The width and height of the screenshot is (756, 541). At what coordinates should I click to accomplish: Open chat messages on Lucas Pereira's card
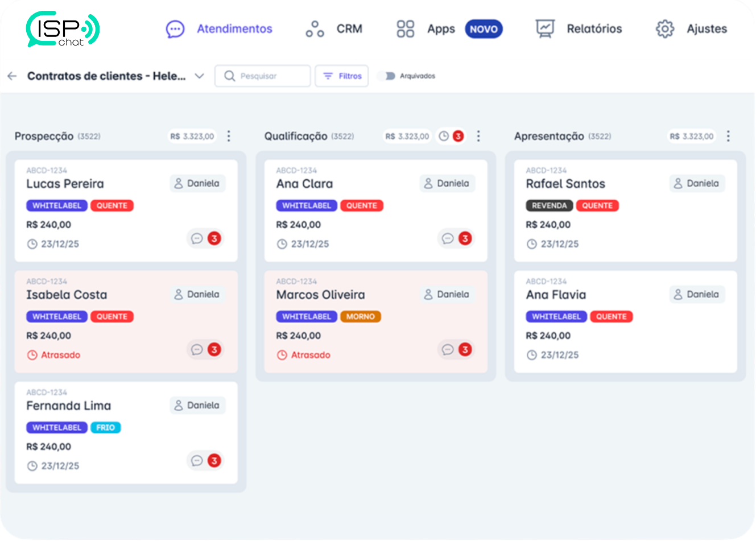205,238
